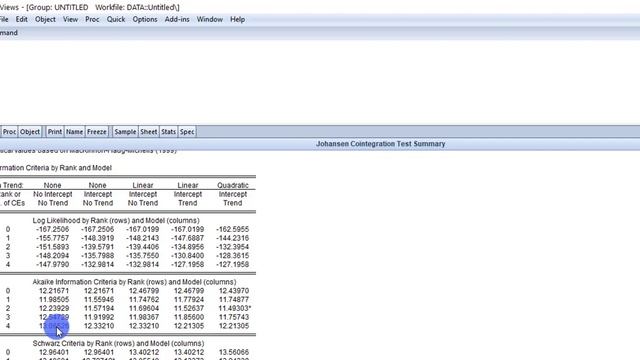Select Akaike value 11.69604

(x=144, y=308)
